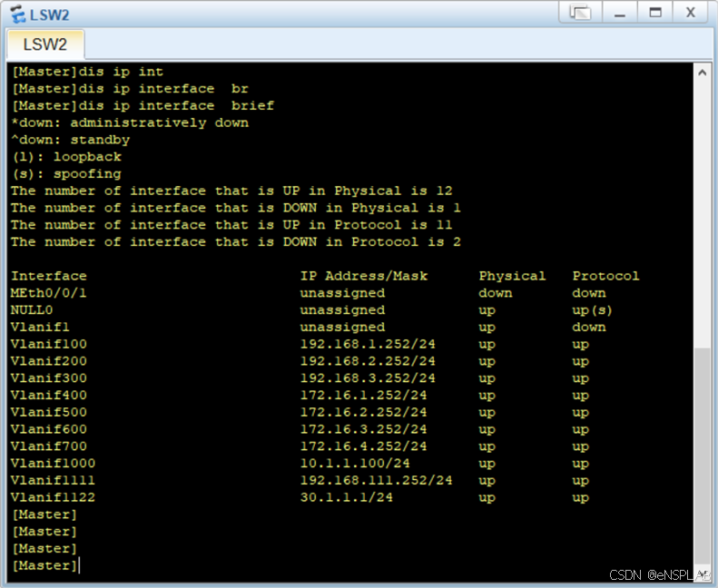Click the Vlanif300 interface name
718x588 pixels.
point(48,378)
